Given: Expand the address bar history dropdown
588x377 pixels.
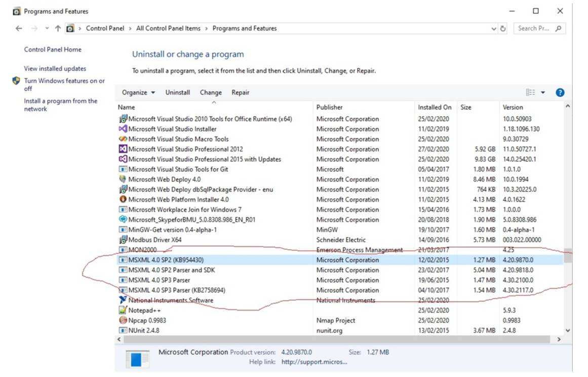Looking at the screenshot, I should (x=493, y=28).
